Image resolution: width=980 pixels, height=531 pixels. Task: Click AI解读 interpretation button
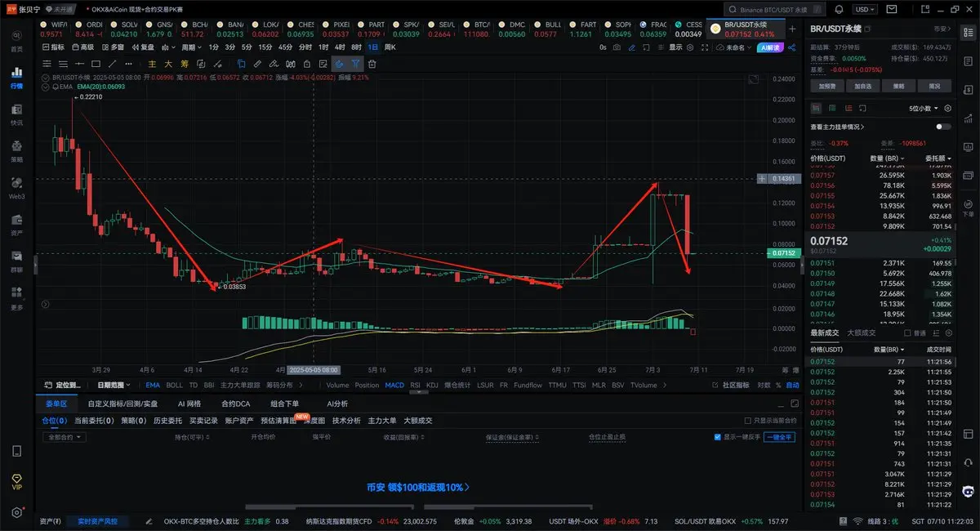770,47
